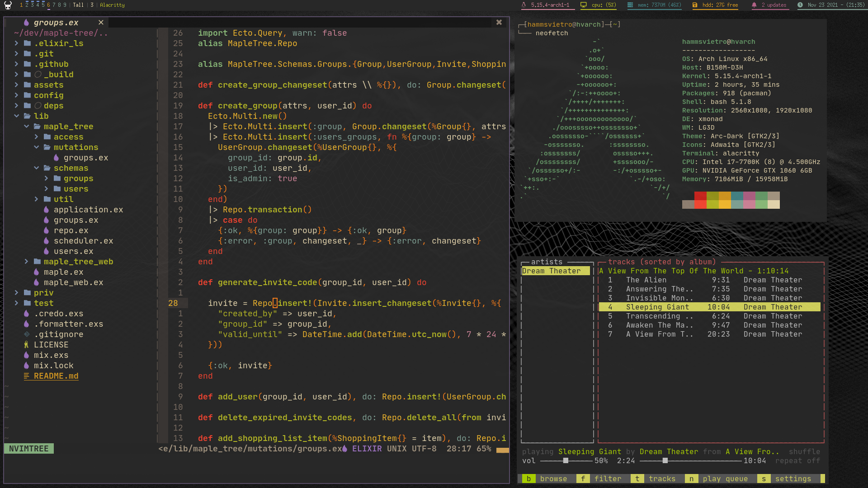Viewport: 868px width, 488px height.
Task: Collapse the lib folder
Action: pos(16,116)
